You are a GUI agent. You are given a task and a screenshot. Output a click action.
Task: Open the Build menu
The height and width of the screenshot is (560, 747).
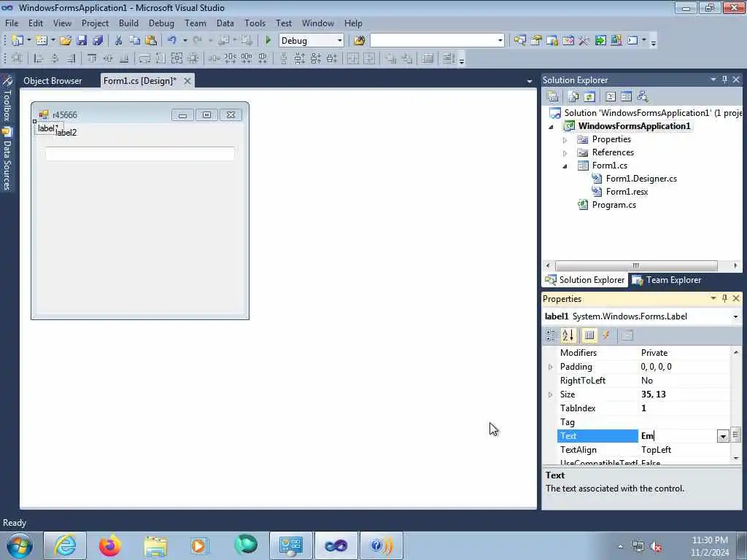point(128,23)
